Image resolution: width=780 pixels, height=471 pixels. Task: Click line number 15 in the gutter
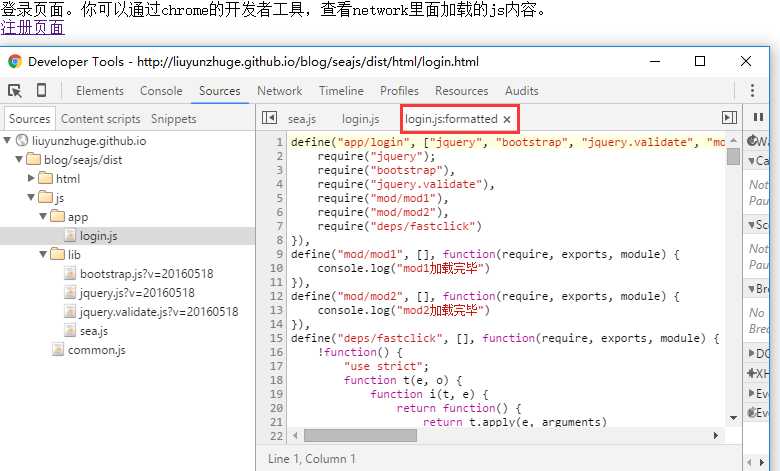pos(277,338)
